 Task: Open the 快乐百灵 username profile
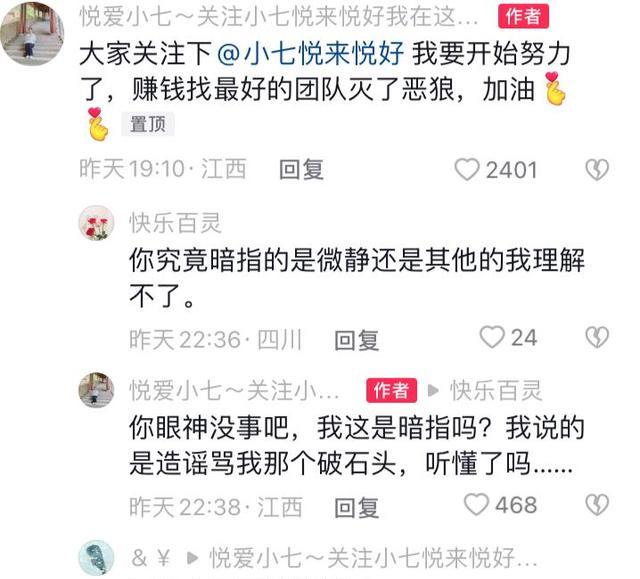(176, 223)
